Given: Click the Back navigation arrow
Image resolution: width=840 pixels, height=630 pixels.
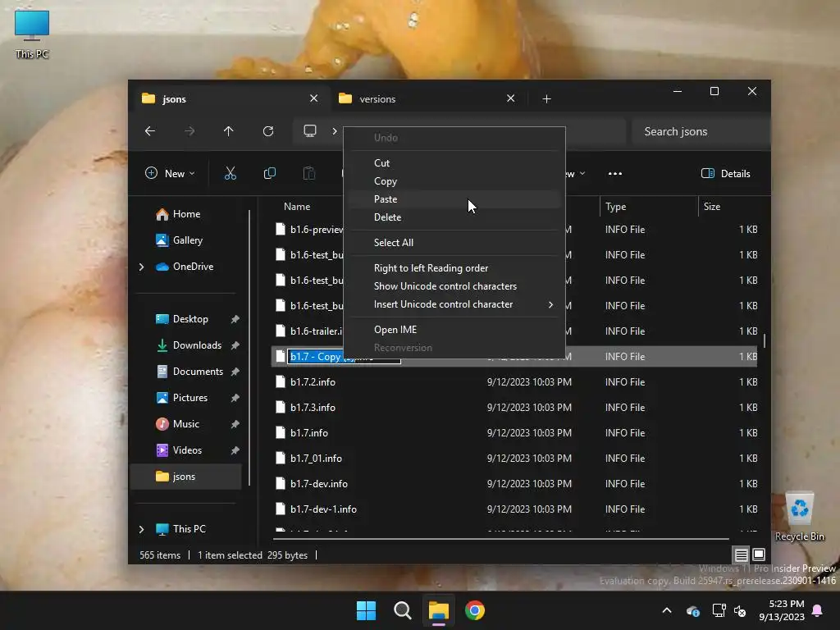Looking at the screenshot, I should pos(150,131).
